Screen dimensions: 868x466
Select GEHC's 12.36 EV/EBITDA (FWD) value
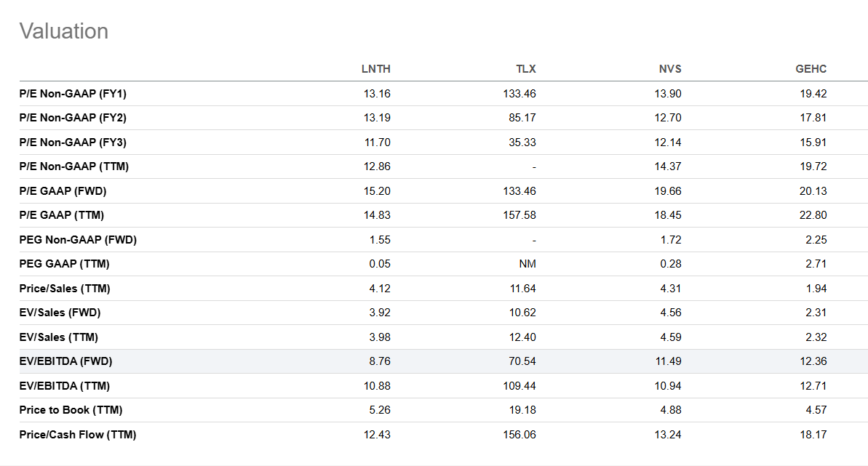813,361
